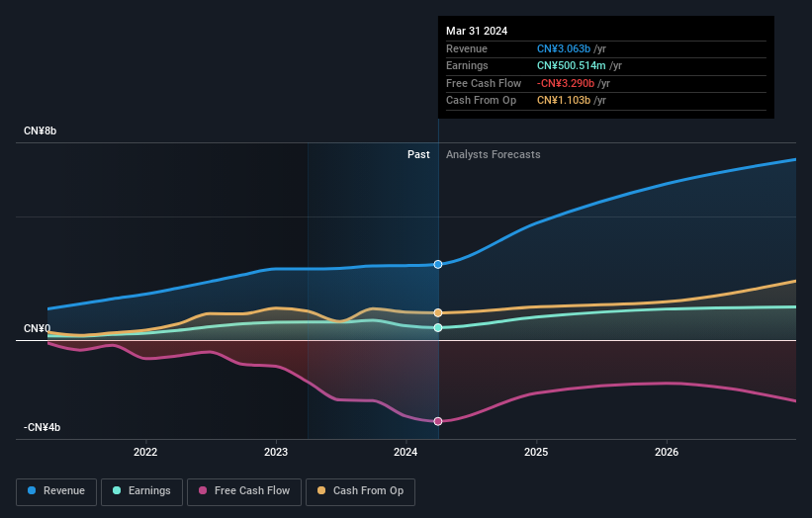Image resolution: width=812 pixels, height=518 pixels.
Task: Click the blue Revenue legend dot
Action: tap(32, 490)
